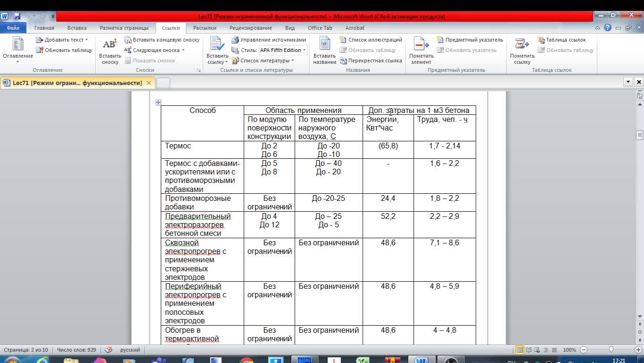Switch to the Вставка tab

(77, 28)
